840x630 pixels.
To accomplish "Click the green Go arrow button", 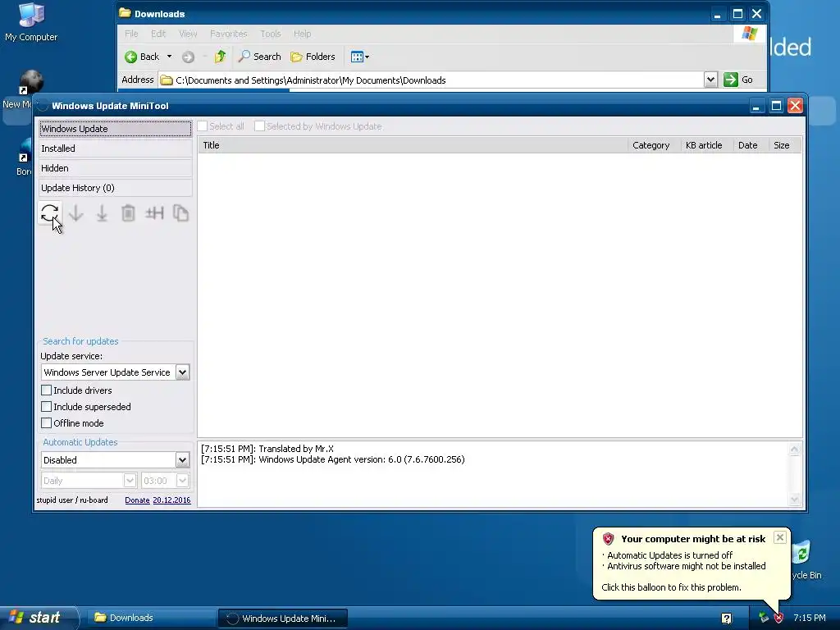I will (731, 80).
